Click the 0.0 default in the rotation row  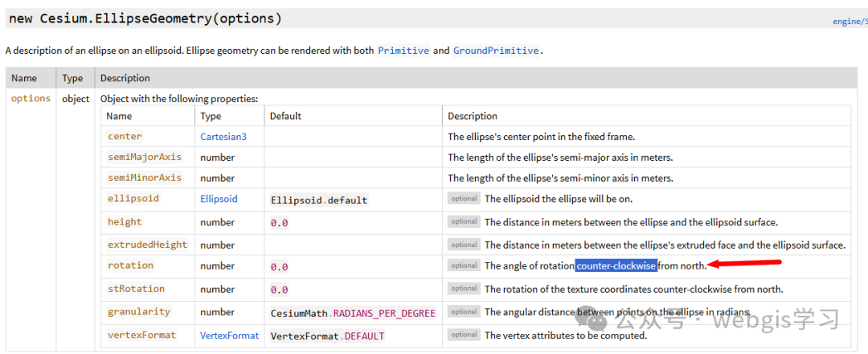[x=279, y=267]
